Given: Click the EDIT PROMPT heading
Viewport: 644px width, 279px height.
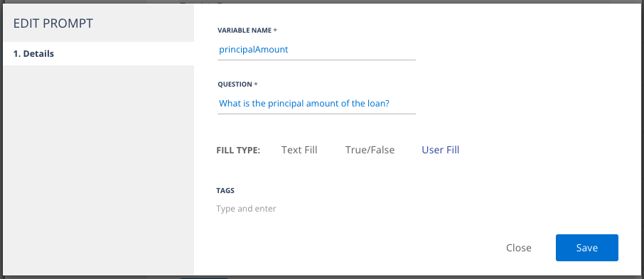Looking at the screenshot, I should pyautogui.click(x=53, y=23).
